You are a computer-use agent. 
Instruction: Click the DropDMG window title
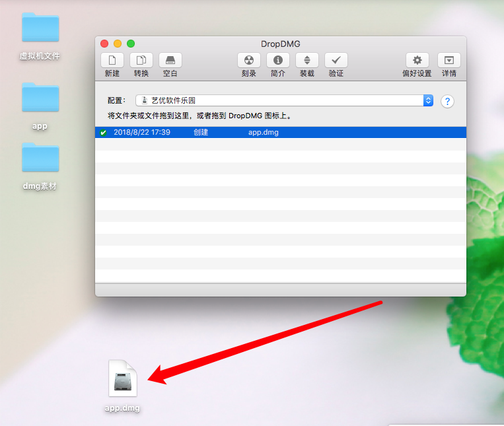pyautogui.click(x=281, y=44)
